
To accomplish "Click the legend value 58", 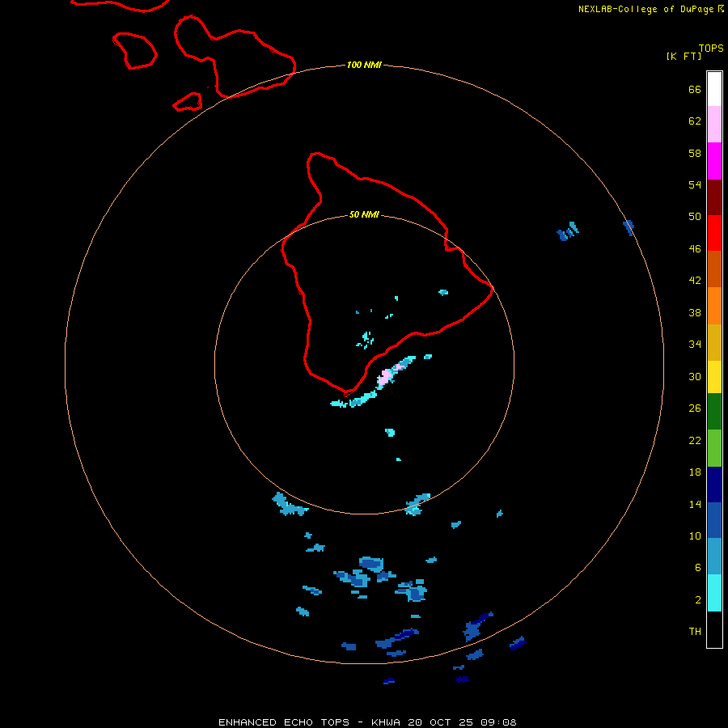I will click(x=695, y=153).
